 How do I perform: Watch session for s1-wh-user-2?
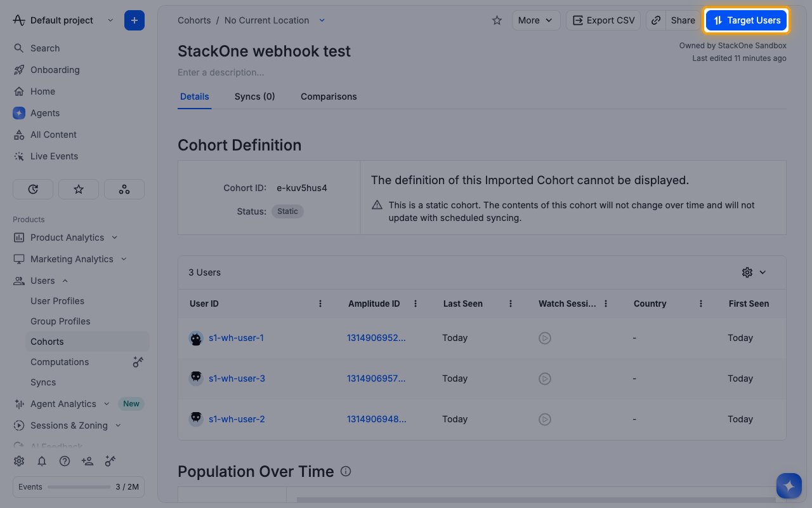pyautogui.click(x=544, y=419)
